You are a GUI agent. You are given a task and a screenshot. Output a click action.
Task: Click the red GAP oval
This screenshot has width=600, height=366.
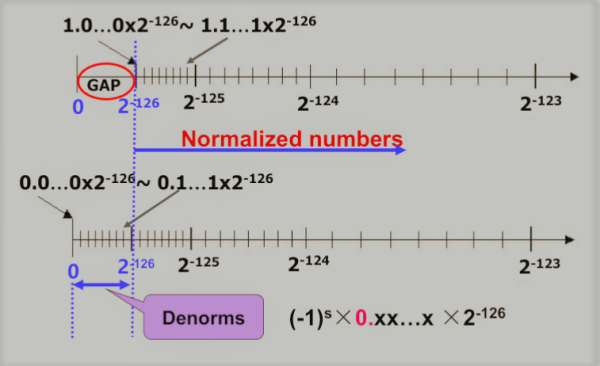tap(106, 82)
